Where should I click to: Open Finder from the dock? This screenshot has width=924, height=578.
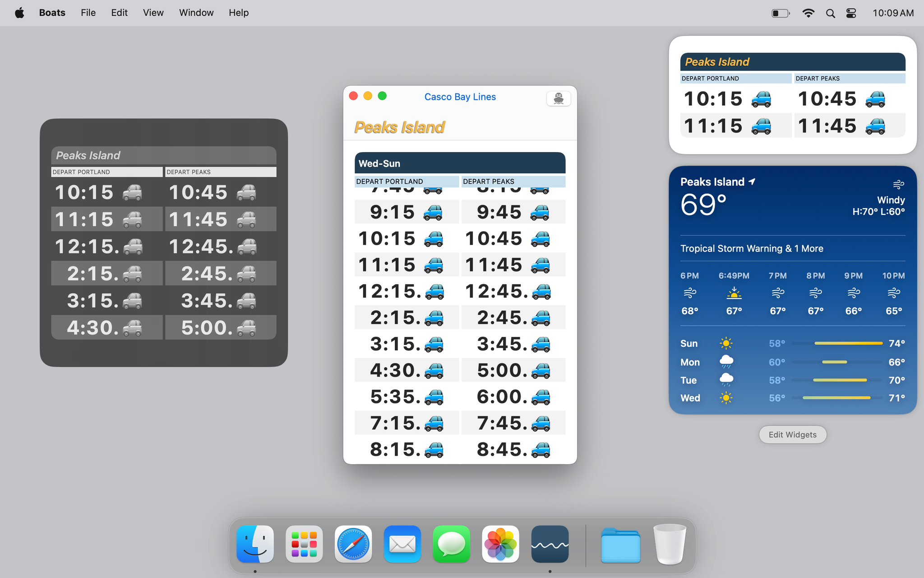pos(255,544)
